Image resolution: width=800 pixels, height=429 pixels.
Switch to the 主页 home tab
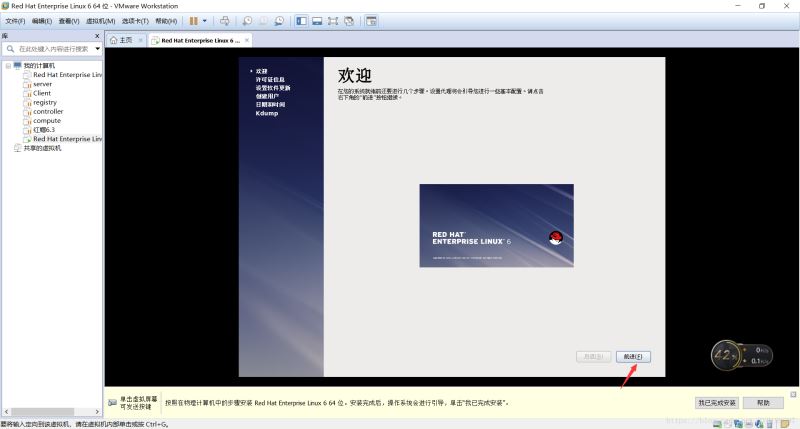(121, 40)
